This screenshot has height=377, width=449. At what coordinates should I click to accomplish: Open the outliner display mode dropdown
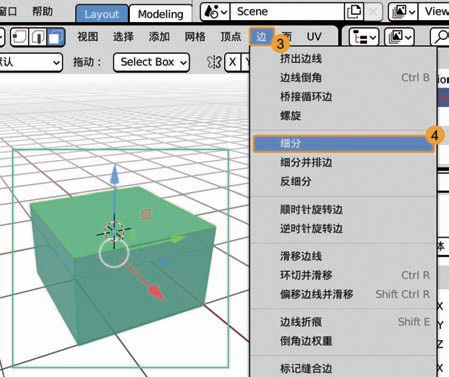tap(399, 37)
